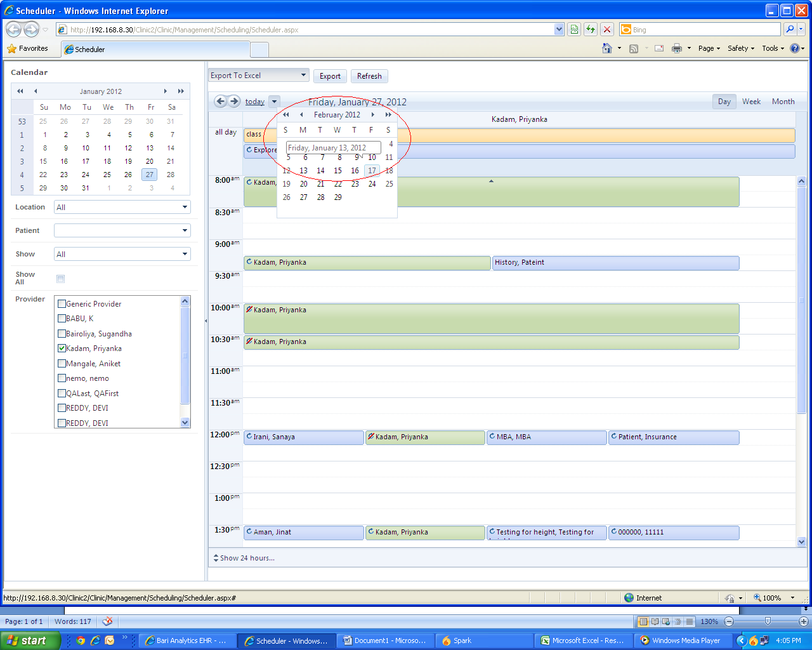This screenshot has height=650, width=812.
Task: Print the page using the printer icon
Action: pos(677,48)
